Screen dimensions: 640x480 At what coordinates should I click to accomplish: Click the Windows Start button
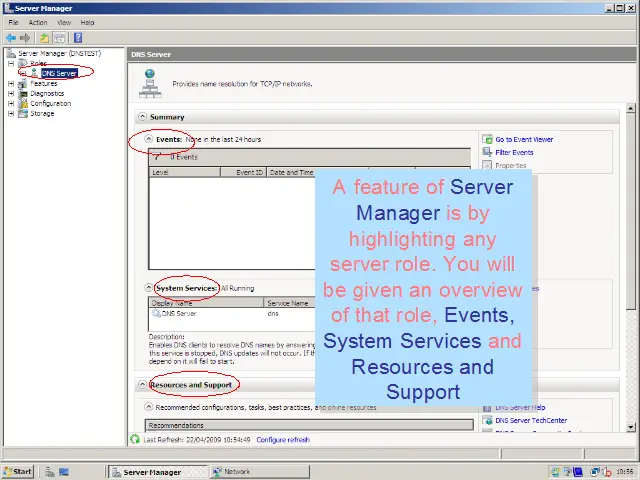point(18,472)
